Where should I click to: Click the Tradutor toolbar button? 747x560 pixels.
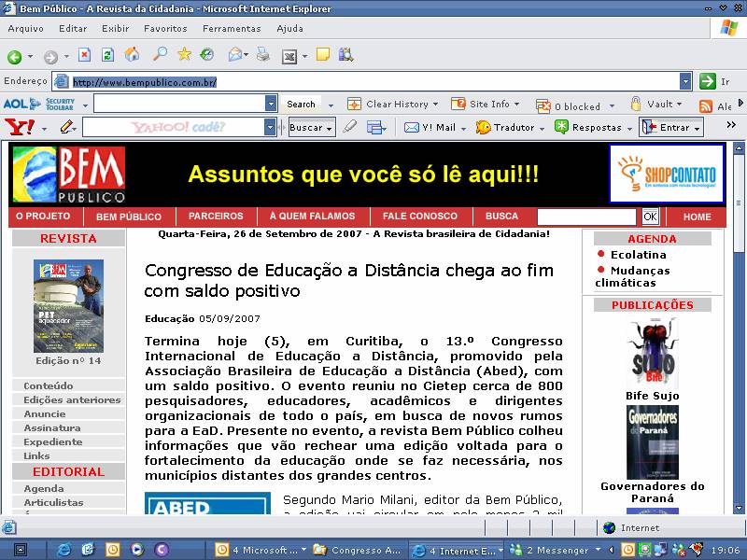point(505,128)
